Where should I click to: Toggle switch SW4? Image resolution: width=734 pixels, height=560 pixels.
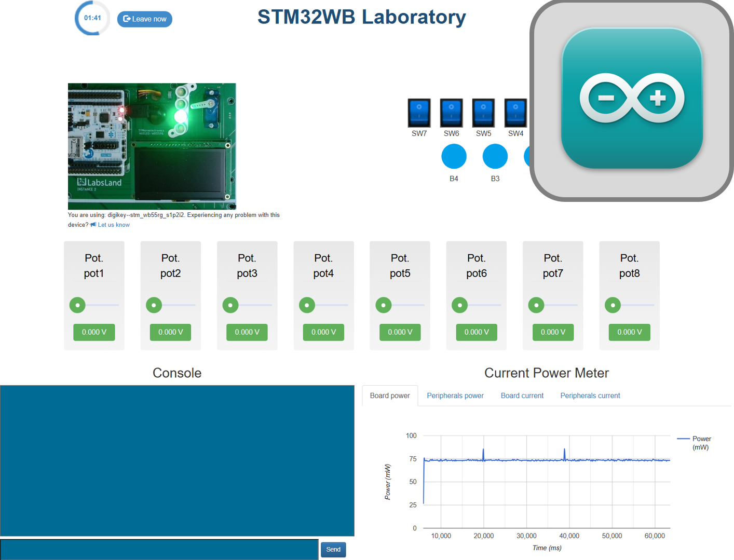[515, 112]
